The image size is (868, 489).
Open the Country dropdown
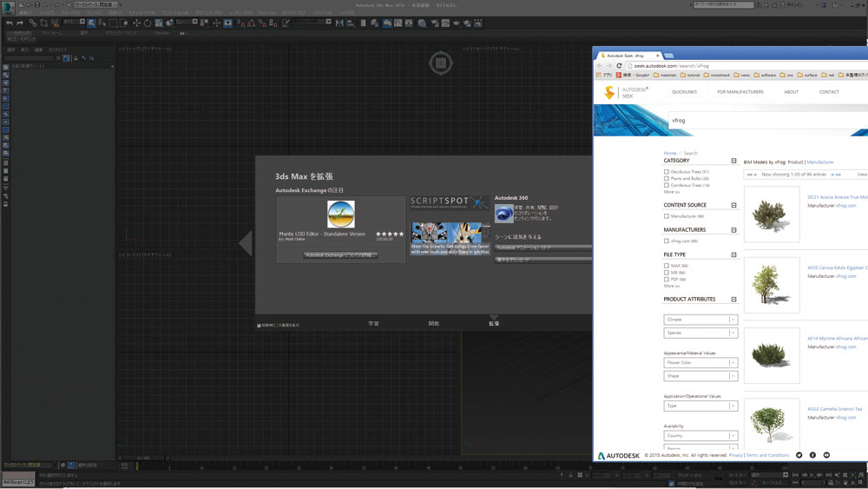pyautogui.click(x=700, y=436)
